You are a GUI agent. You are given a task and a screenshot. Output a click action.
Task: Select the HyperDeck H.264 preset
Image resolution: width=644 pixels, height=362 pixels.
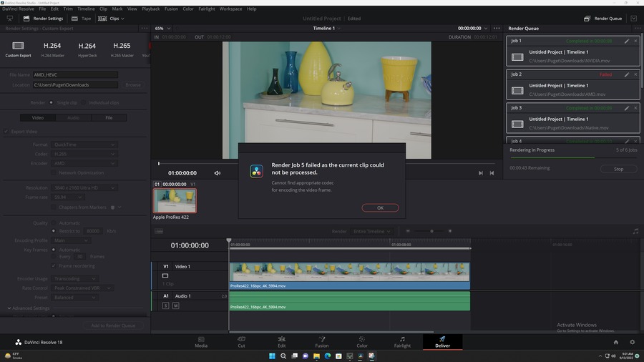[x=87, y=49]
